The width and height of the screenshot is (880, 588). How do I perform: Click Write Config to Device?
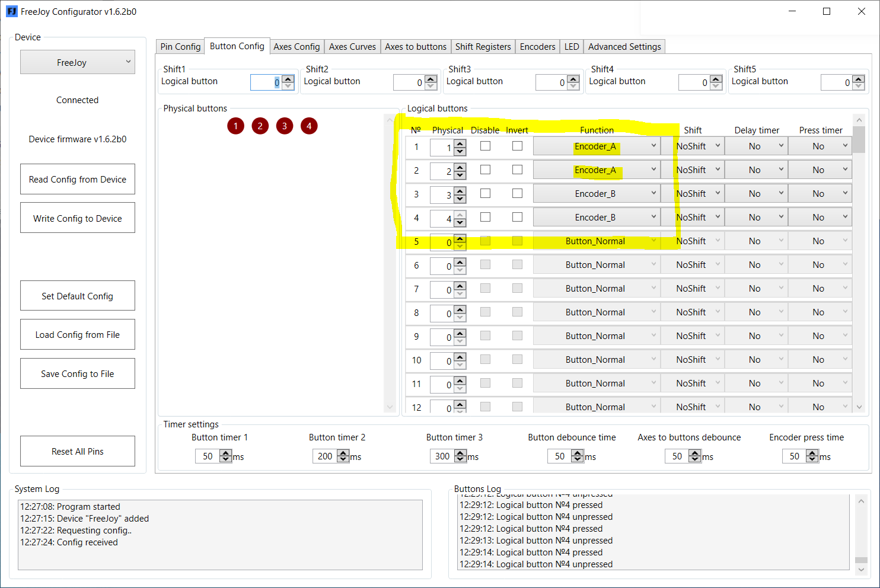pos(77,218)
